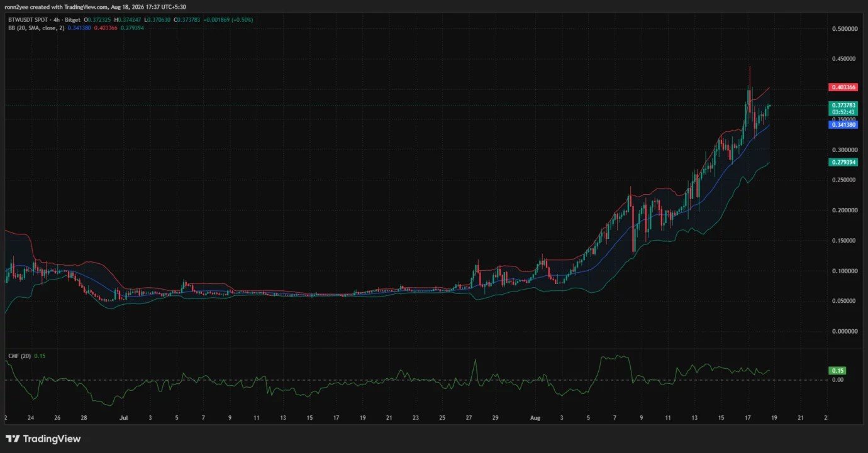Click the 0.00 label on CMF axis
Screen dimensions: 868x453
838,379
